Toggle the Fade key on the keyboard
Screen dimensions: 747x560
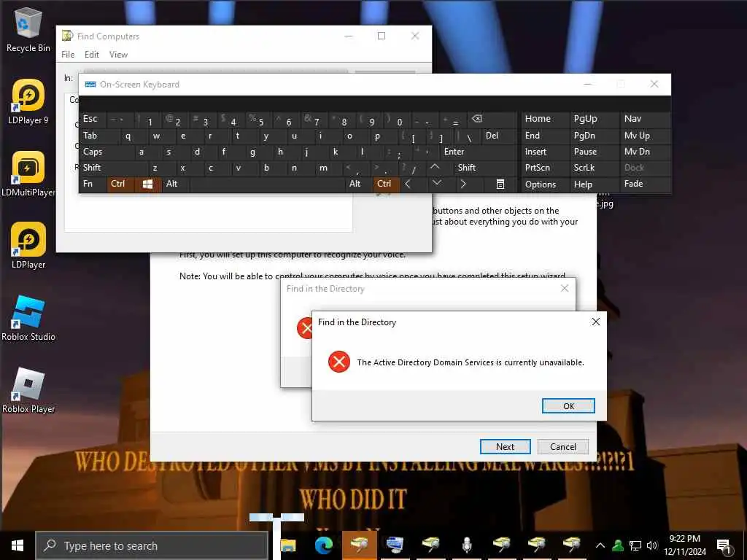point(646,184)
